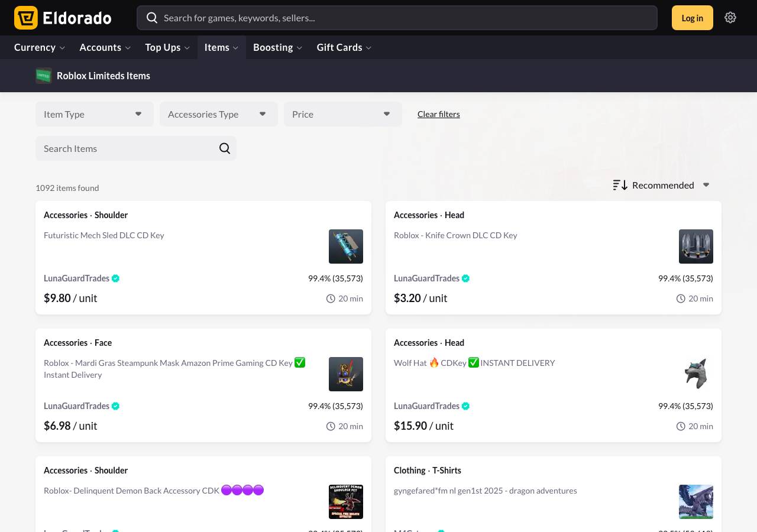
Task: Click the $15.90 / unit price
Action: [x=423, y=426]
